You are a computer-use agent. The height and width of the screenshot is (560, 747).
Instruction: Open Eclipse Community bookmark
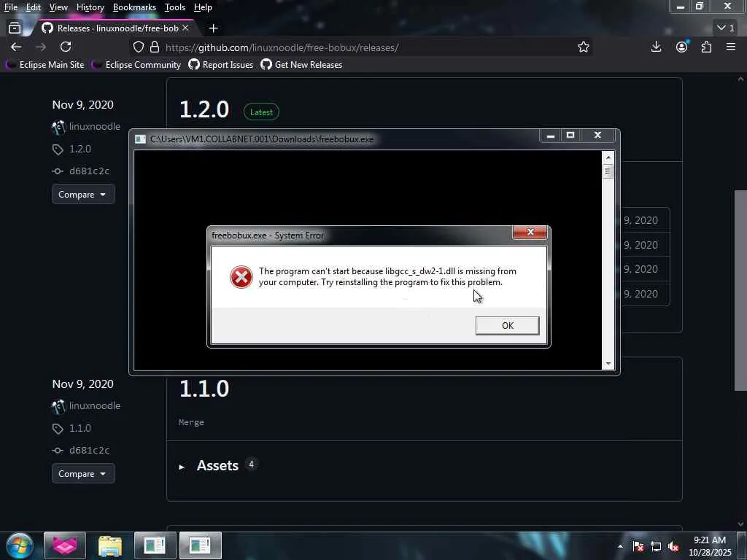click(136, 65)
